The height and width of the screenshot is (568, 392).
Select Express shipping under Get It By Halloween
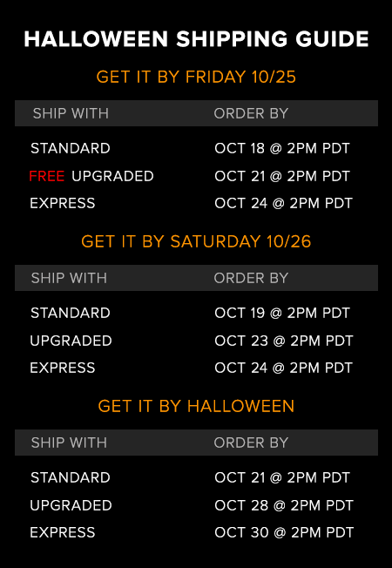click(63, 532)
